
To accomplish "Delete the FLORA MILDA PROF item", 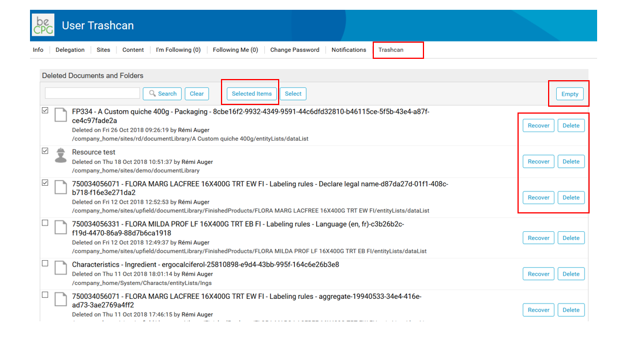I will point(571,238).
